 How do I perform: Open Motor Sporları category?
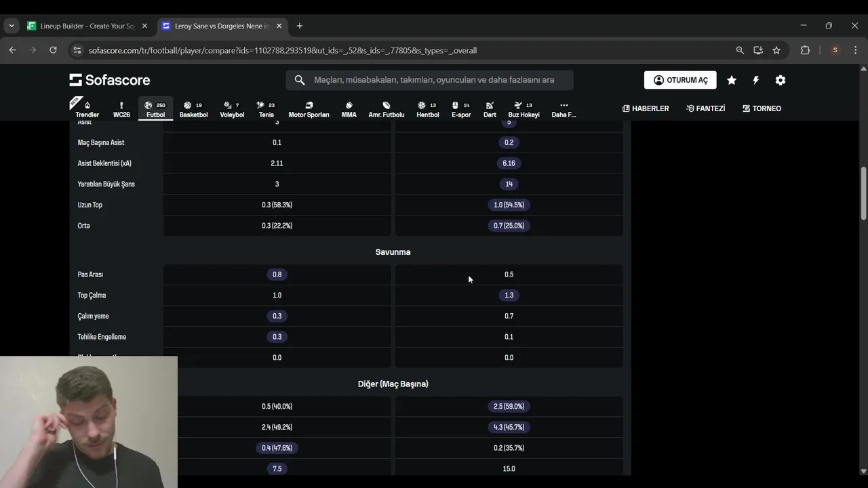click(309, 108)
